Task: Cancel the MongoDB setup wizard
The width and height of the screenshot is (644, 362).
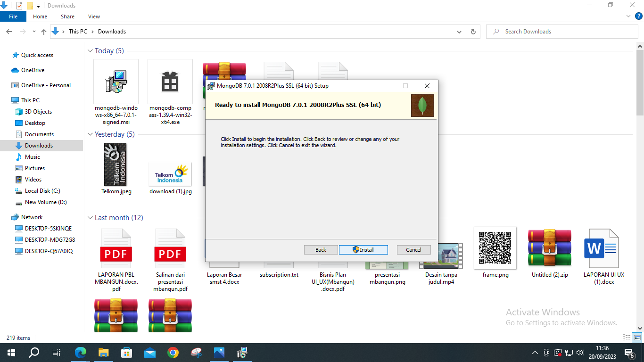Action: pyautogui.click(x=413, y=250)
